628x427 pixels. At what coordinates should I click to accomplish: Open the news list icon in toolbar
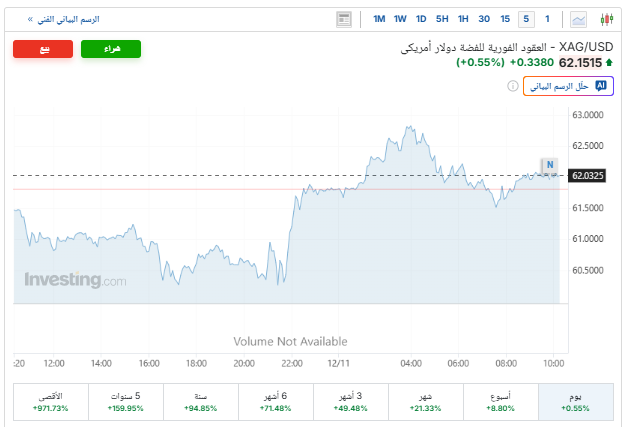(x=344, y=19)
